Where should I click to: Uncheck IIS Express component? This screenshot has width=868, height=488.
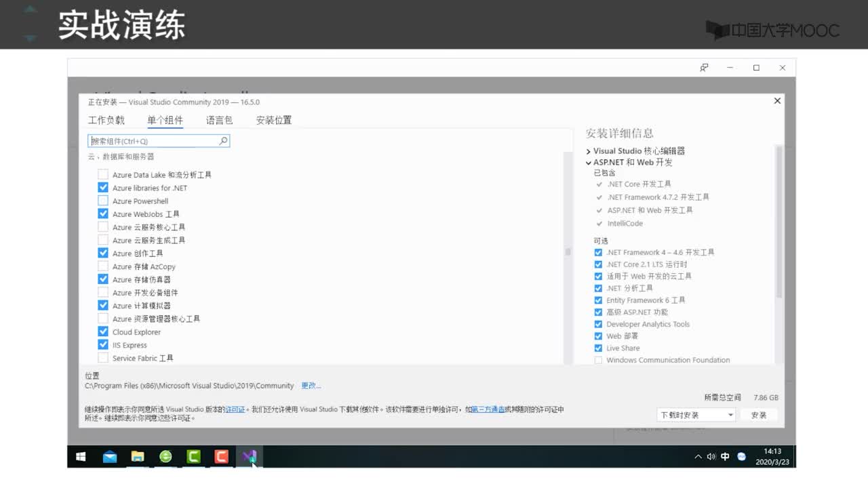(103, 345)
